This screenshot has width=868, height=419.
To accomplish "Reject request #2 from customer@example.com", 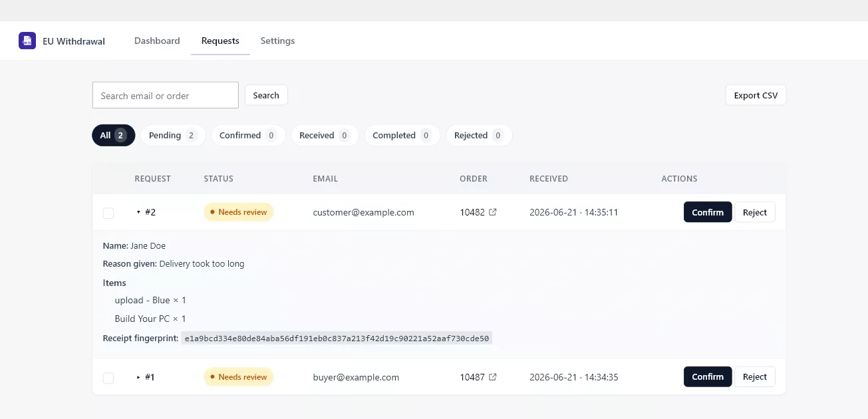I will click(755, 212).
